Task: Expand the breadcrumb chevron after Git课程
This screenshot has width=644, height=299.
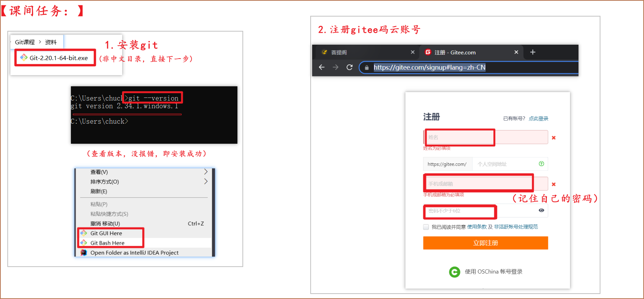Action: [x=40, y=42]
